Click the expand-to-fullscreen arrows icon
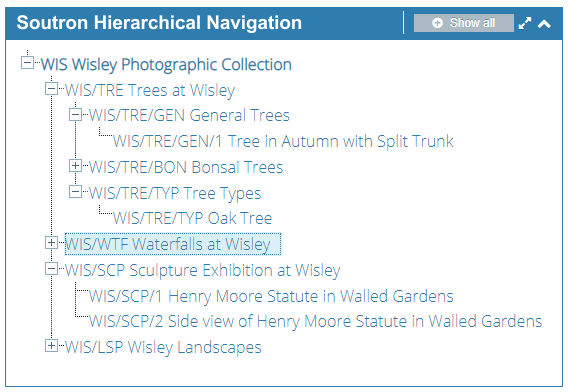Image resolution: width=569 pixels, height=392 pixels. coord(525,23)
